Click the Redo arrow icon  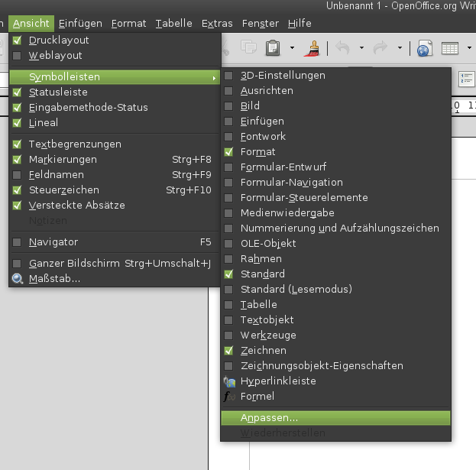point(380,48)
